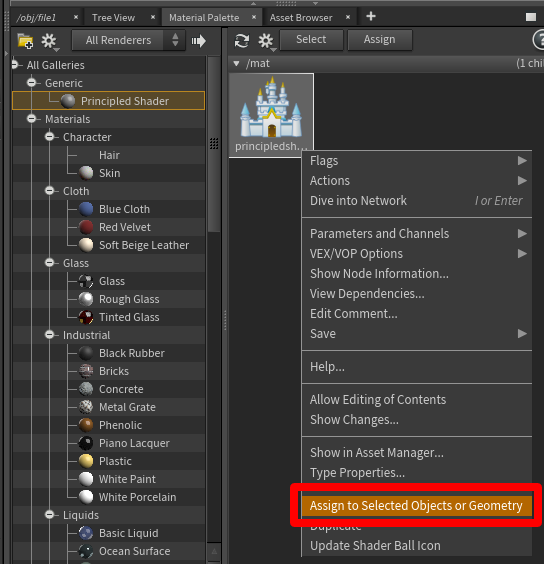544x564 pixels.
Task: Click the Black Rubber ball icon
Action: click(86, 353)
